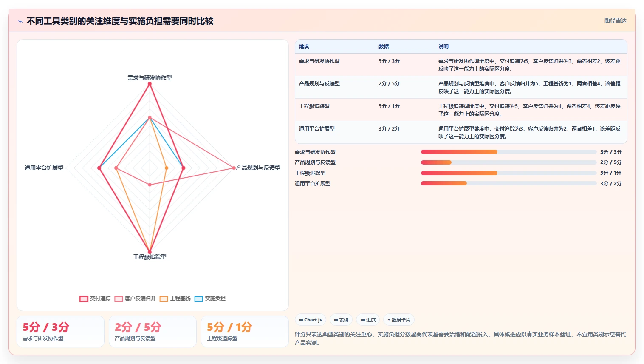The width and height of the screenshot is (644, 364).
Task: Click the 通用平台扩展型 progress bar
Action: (x=508, y=183)
